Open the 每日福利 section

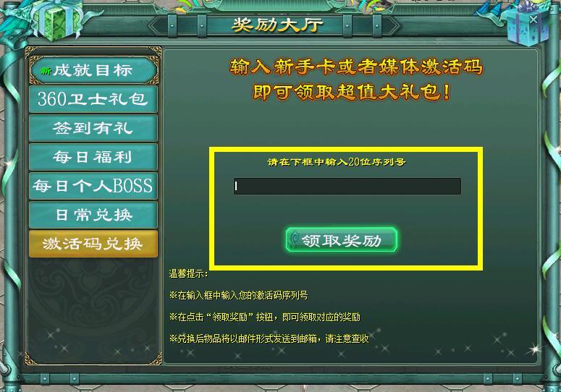[93, 157]
